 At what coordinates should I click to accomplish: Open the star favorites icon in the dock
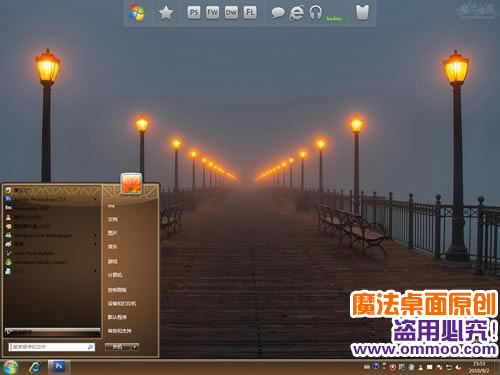pyautogui.click(x=166, y=13)
